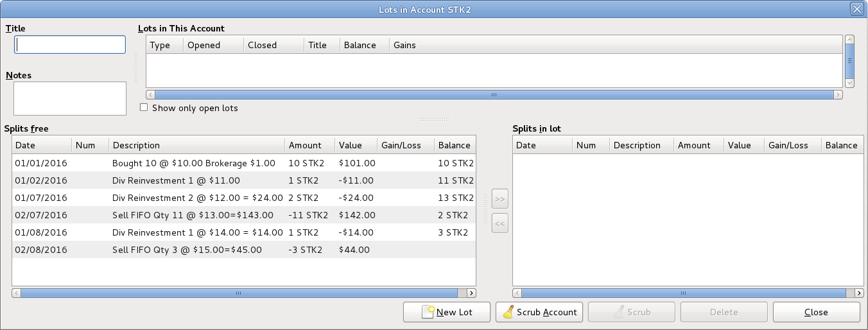Close the Lots dialog using Close button
The width and height of the screenshot is (868, 330).
(816, 312)
